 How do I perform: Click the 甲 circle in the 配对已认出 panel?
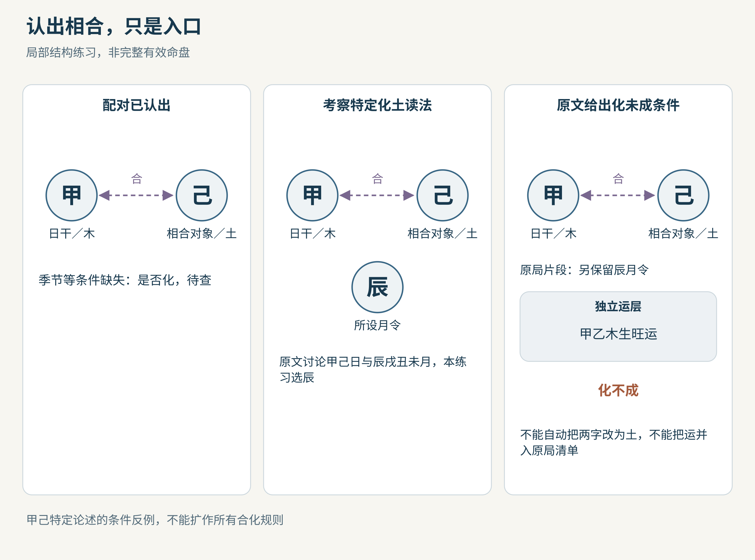pos(72,195)
